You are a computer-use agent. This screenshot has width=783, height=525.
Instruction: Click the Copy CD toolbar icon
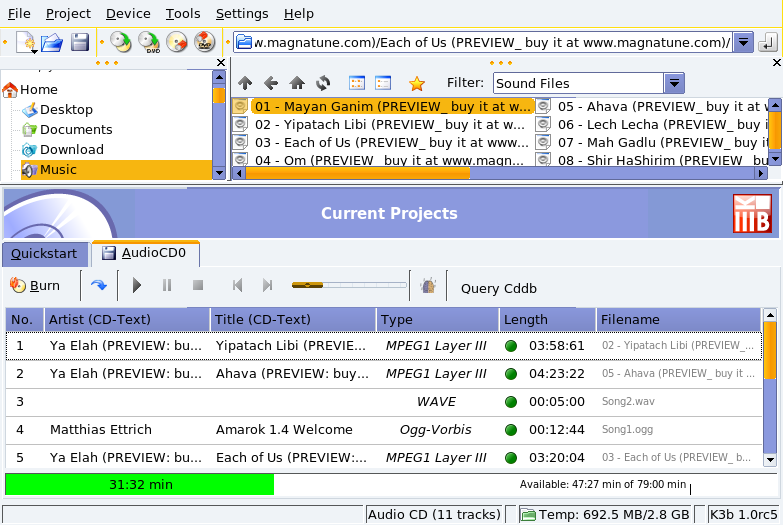(x=120, y=42)
